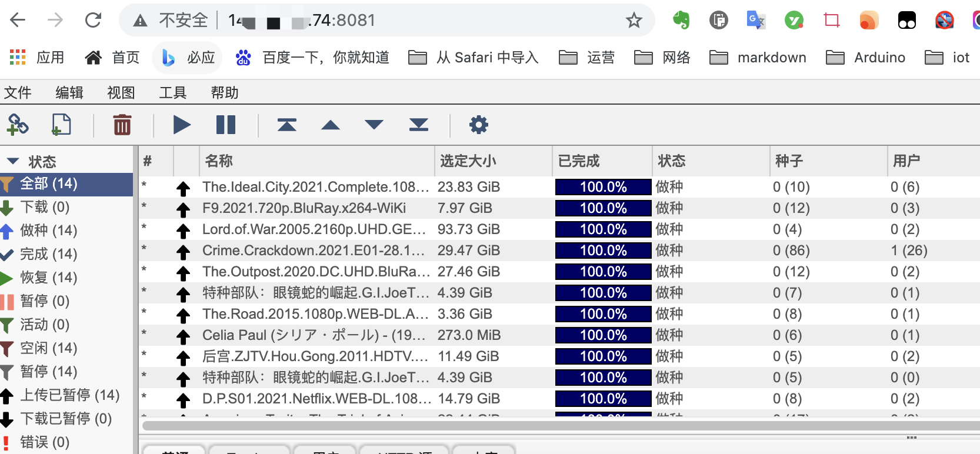Viewport: 980px width, 454px height.
Task: Open the 工具 menu
Action: point(172,92)
